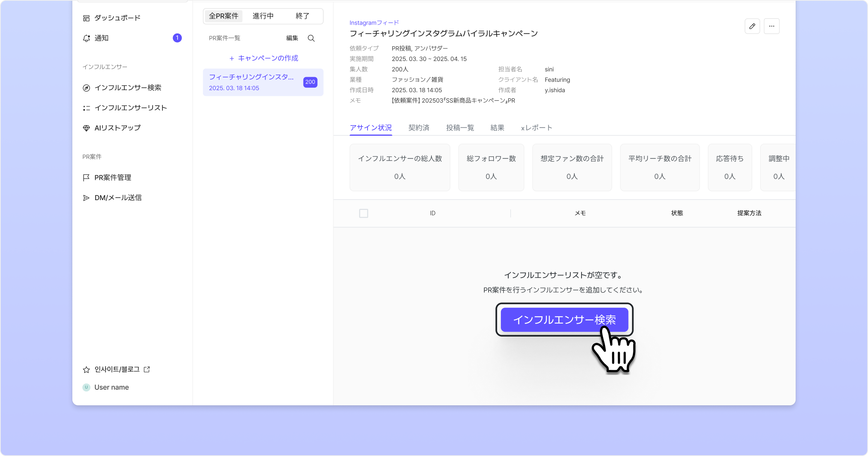The height and width of the screenshot is (456, 868).
Task: Click キャンペーンの作成 link
Action: tap(264, 58)
